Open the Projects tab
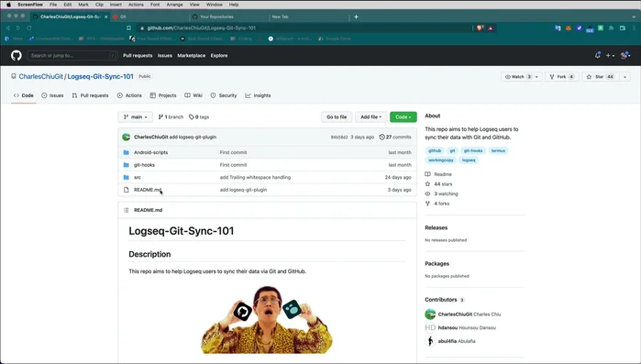 163,95
